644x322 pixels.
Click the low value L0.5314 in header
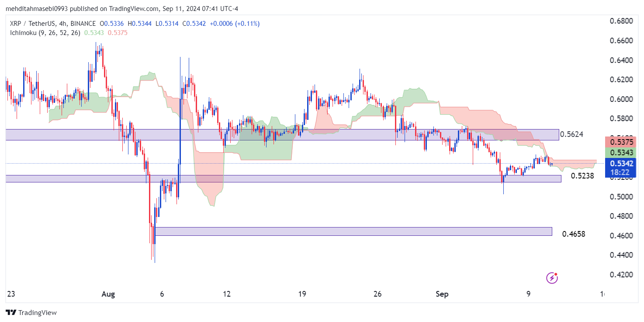coord(166,24)
